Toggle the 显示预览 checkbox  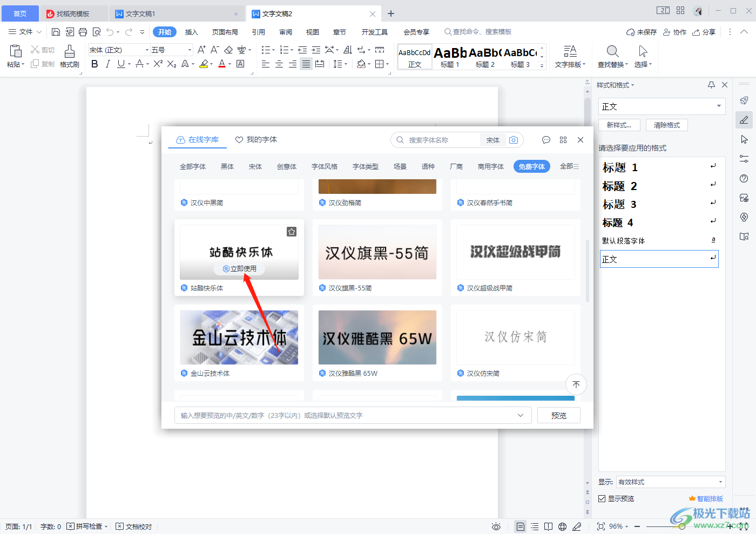[x=602, y=498]
